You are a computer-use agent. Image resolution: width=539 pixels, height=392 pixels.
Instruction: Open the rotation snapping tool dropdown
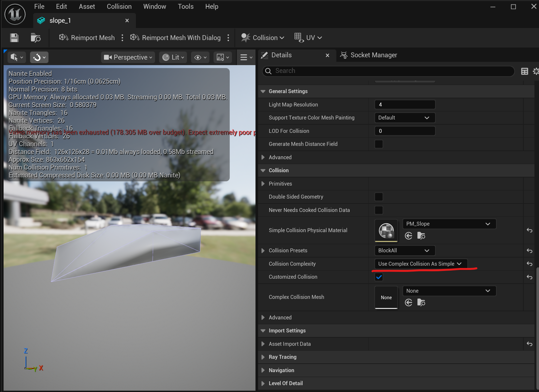[x=39, y=57]
